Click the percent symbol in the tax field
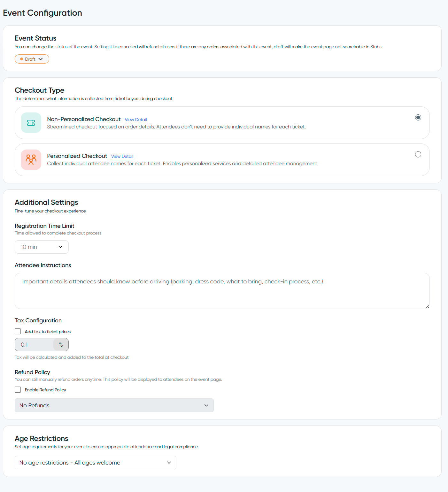The image size is (448, 492). pyautogui.click(x=61, y=344)
